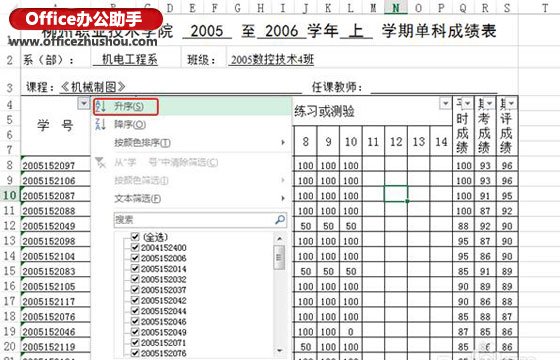Viewport: 560px width, 360px height.
Task: Click the exercise number 8 header cell
Action: (305, 142)
